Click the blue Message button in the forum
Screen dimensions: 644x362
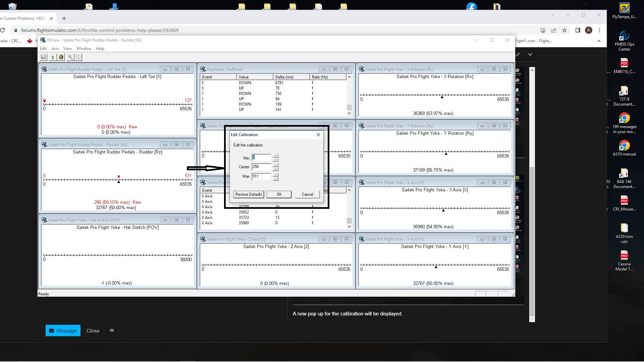tap(63, 330)
